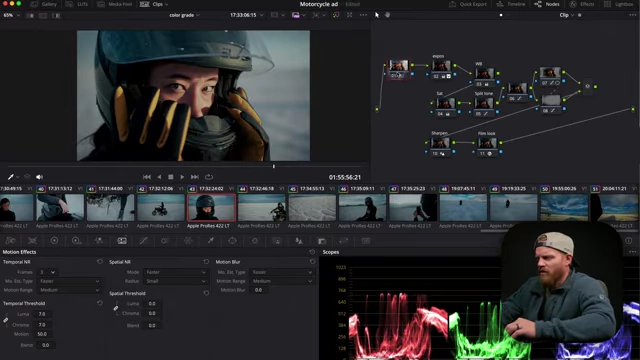Play the clip forward
The image size is (640, 360).
(x=182, y=177)
